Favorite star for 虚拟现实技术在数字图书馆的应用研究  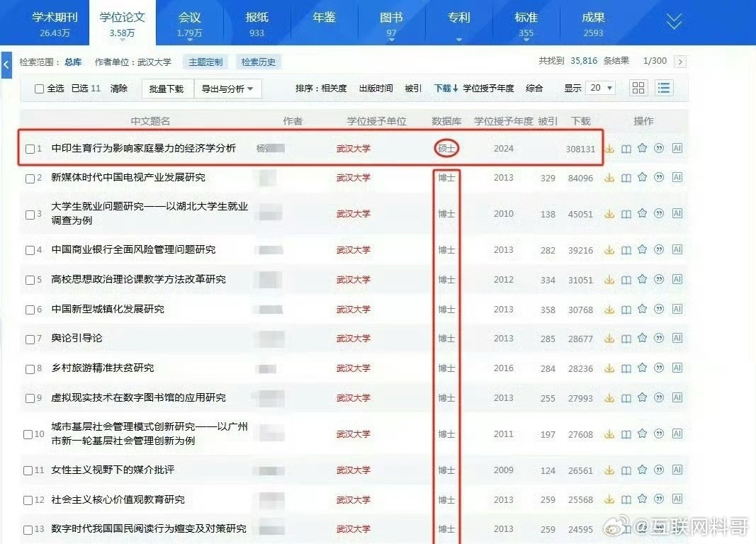[642, 397]
